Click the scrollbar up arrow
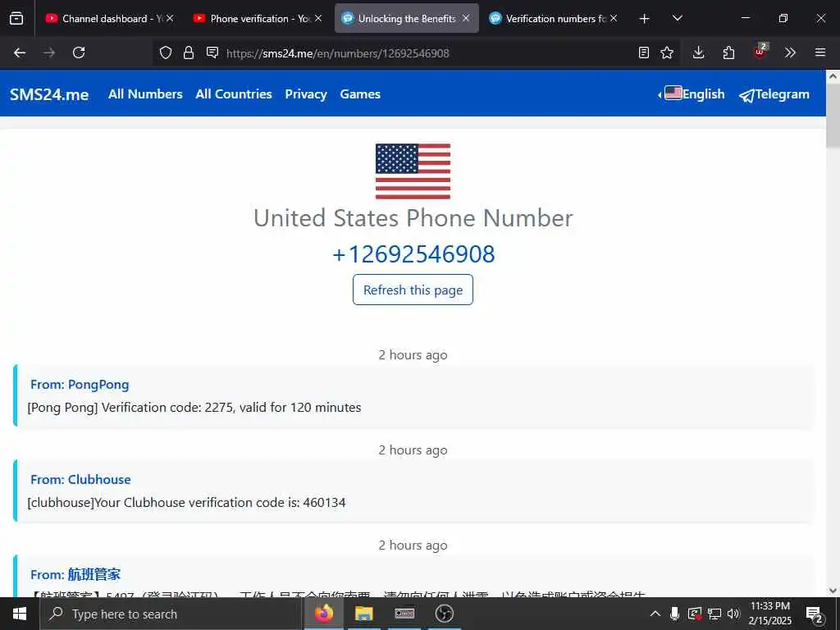840x630 pixels. click(x=833, y=76)
